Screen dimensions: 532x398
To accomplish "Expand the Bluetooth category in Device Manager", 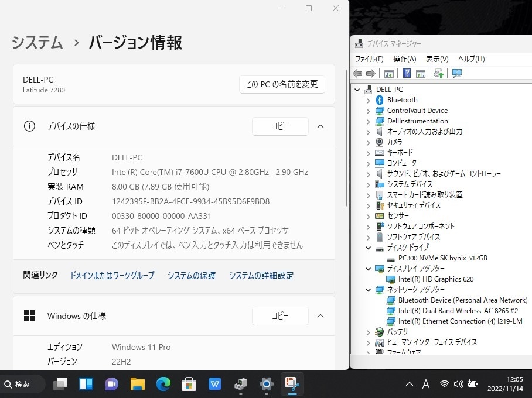I will tap(368, 99).
